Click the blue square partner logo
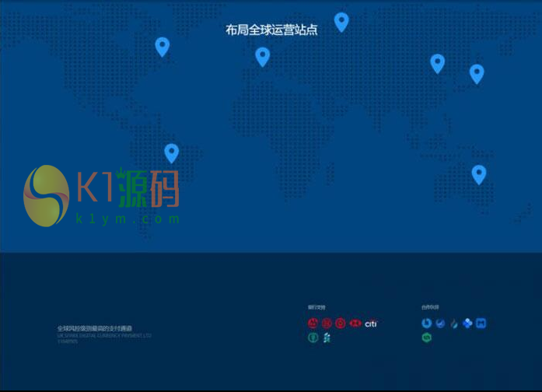The height and width of the screenshot is (392, 542). [x=481, y=324]
